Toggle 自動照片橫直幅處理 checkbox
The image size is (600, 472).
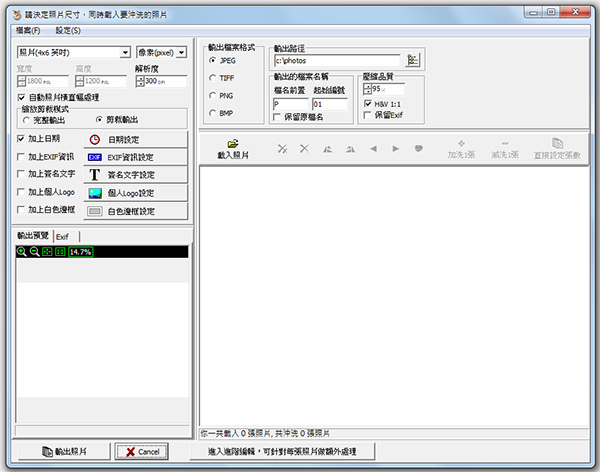(x=21, y=98)
